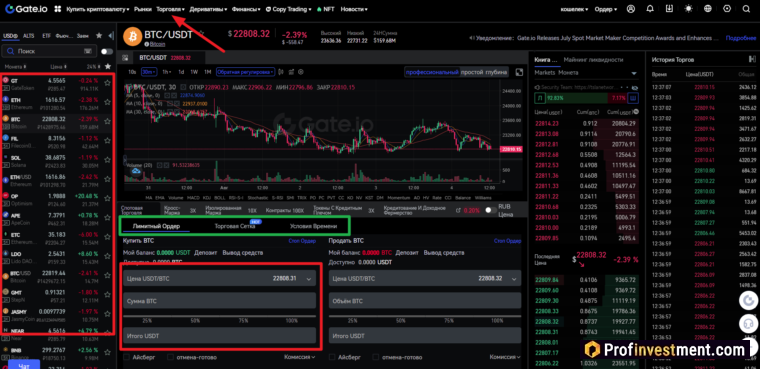The width and height of the screenshot is (760, 369).
Task: Enable отмена-готово checkbox in sell form
Action: [376, 357]
